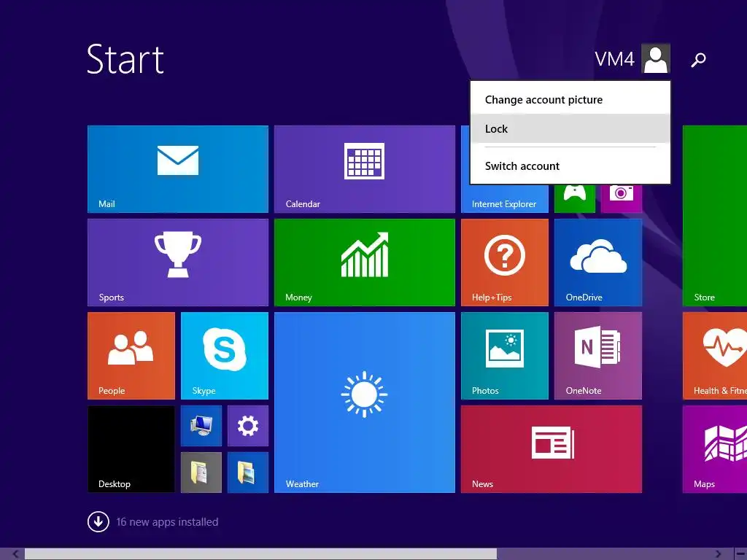747x560 pixels.
Task: Launch the Skype tile
Action: (225, 356)
